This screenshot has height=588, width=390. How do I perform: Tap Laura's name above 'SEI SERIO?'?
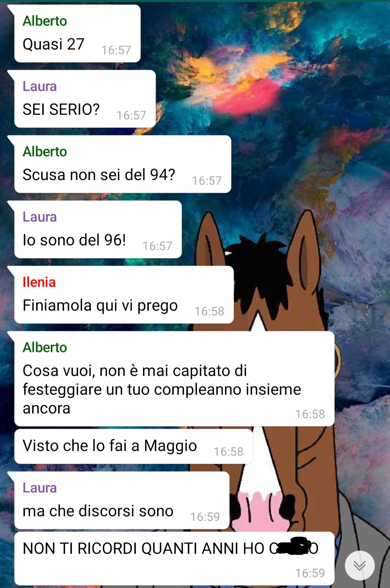click(40, 86)
